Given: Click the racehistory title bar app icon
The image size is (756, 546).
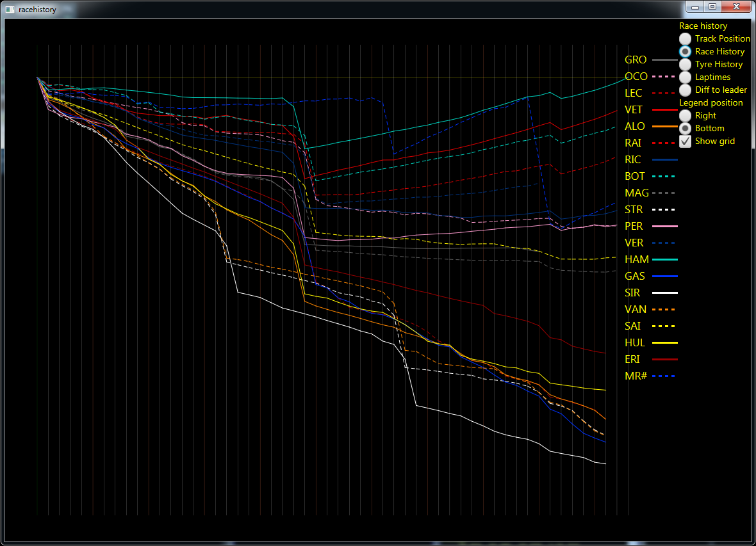Looking at the screenshot, I should [x=9, y=9].
